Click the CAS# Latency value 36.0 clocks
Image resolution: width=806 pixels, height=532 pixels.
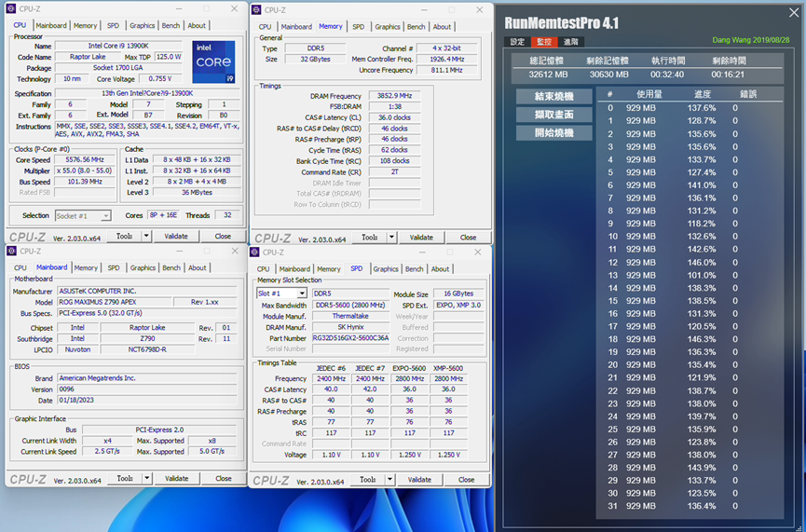394,117
